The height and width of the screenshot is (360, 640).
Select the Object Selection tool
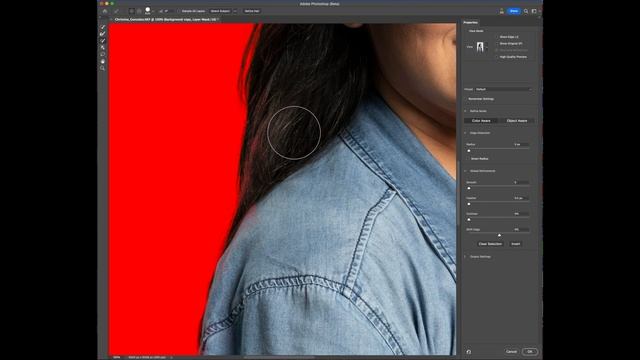click(x=102, y=48)
